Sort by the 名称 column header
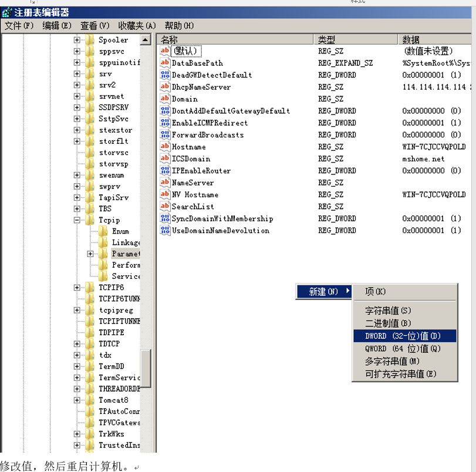Viewport: 476px width, 472px height. (x=235, y=39)
